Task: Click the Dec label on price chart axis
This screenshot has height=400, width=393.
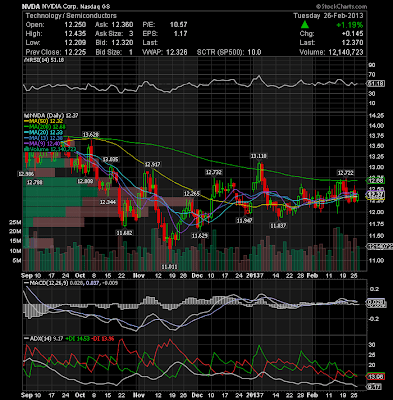Action: click(198, 276)
